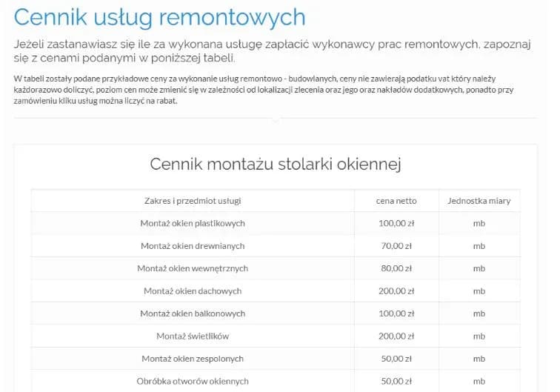The height and width of the screenshot is (392, 560).
Task: Click the "cena netto" column header
Action: [396, 200]
